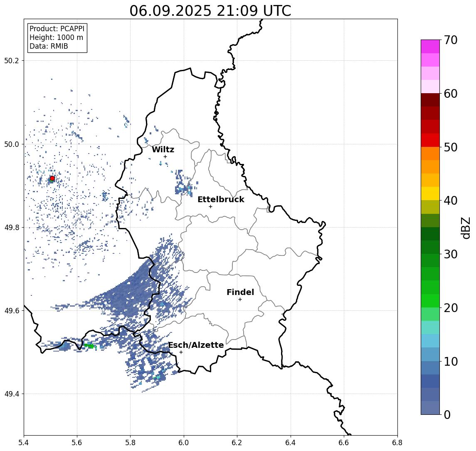Click the light blue colorbar segment above 10
The width and height of the screenshot is (476, 451).
point(430,354)
